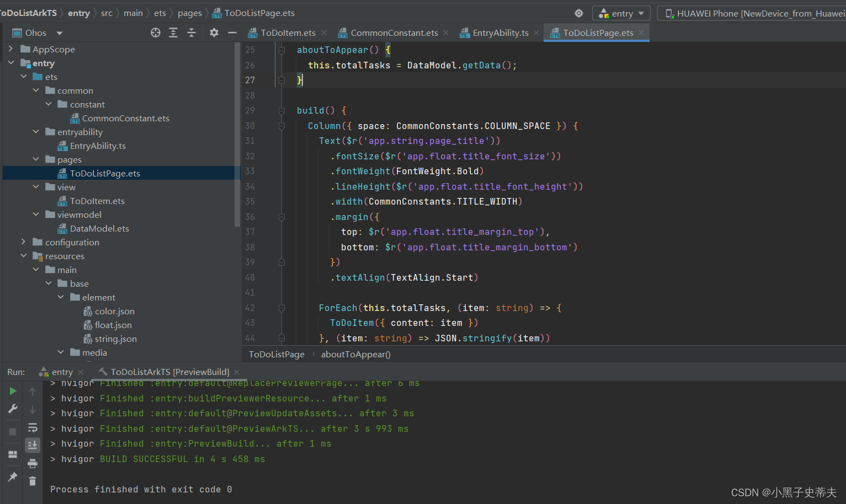Screen dimensions: 846x504
Task: Close the ToDoListArkTS PreviewBuild tab
Action: click(x=237, y=372)
